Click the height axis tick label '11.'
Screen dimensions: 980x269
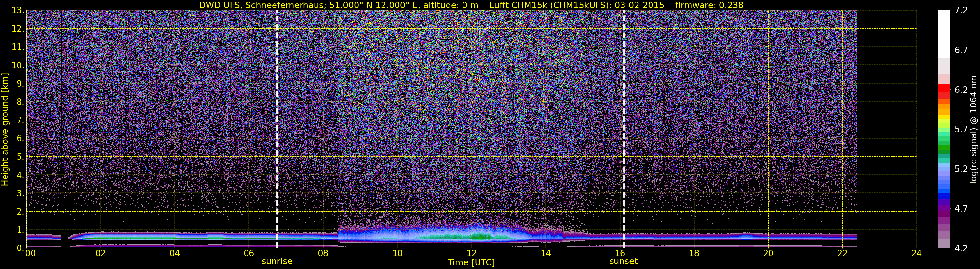pyautogui.click(x=18, y=47)
